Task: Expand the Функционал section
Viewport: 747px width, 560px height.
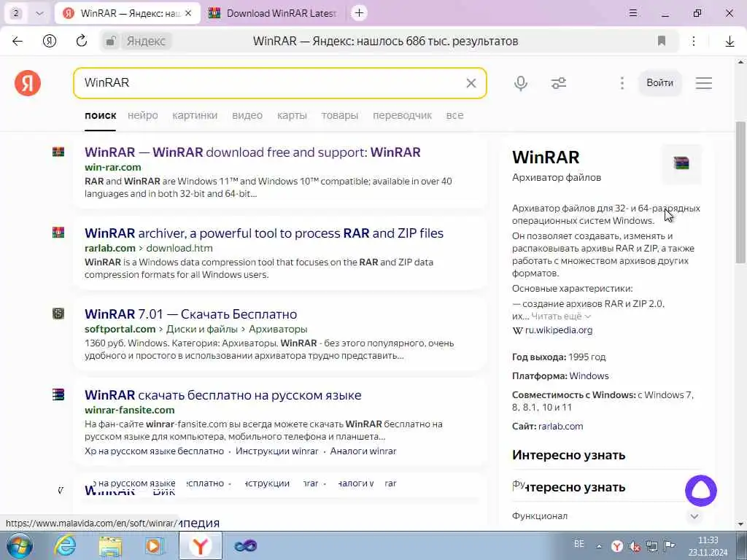Action: pos(605,516)
